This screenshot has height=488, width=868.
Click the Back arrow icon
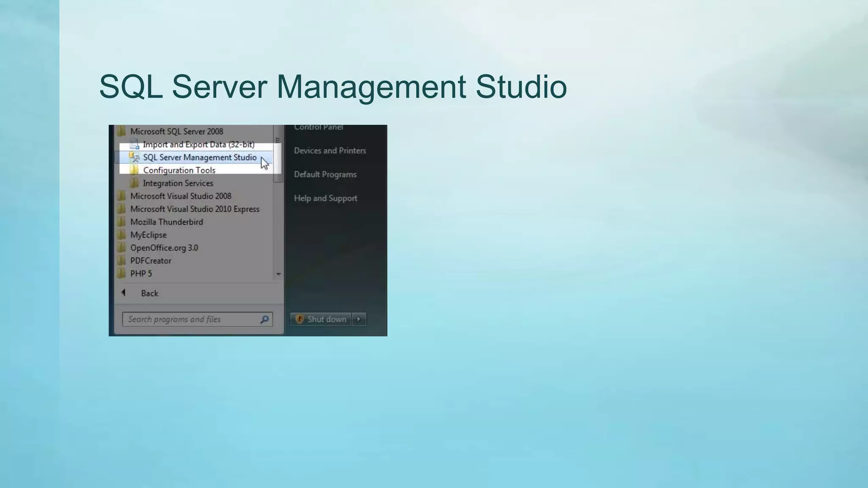[x=123, y=293]
